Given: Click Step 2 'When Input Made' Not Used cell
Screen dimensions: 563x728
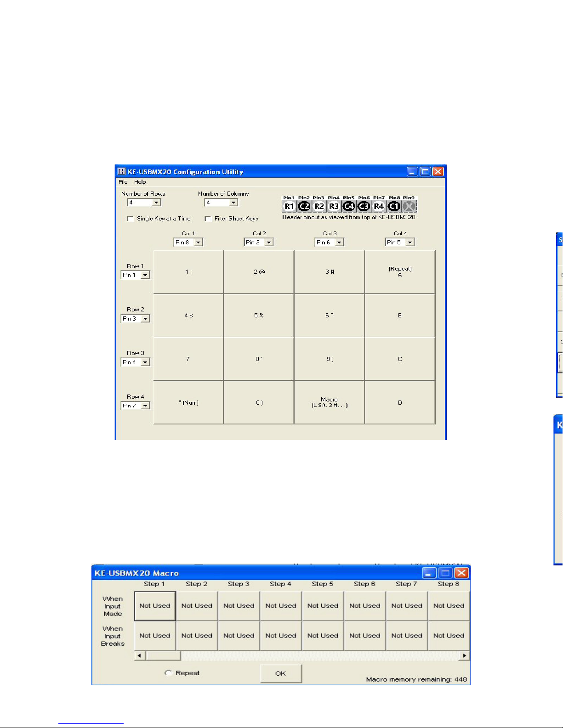Looking at the screenshot, I should (197, 606).
